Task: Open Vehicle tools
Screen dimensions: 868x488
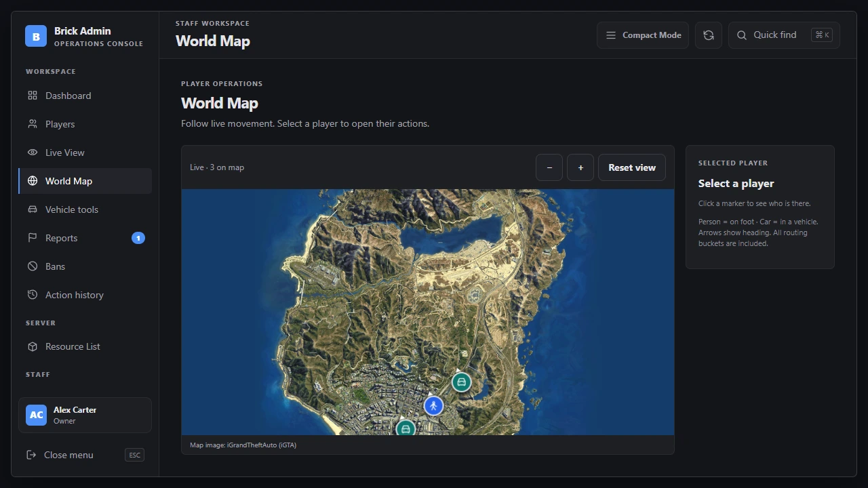Action: point(85,209)
